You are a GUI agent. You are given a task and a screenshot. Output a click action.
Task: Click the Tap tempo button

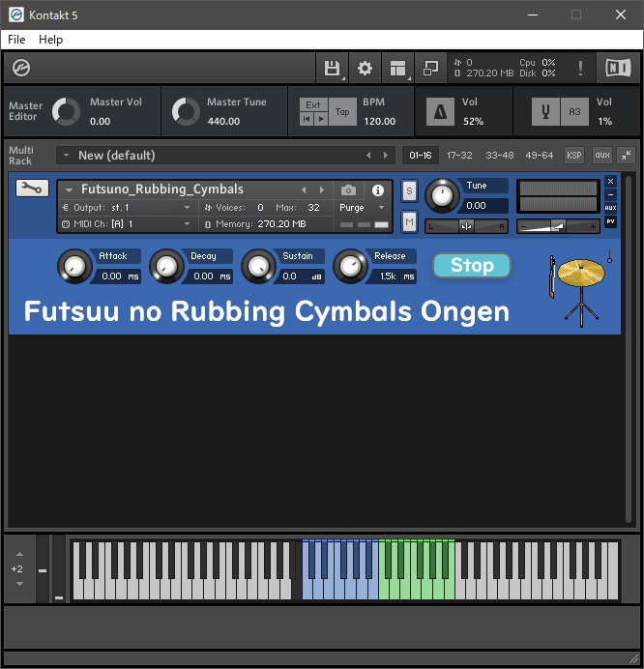[x=342, y=112]
